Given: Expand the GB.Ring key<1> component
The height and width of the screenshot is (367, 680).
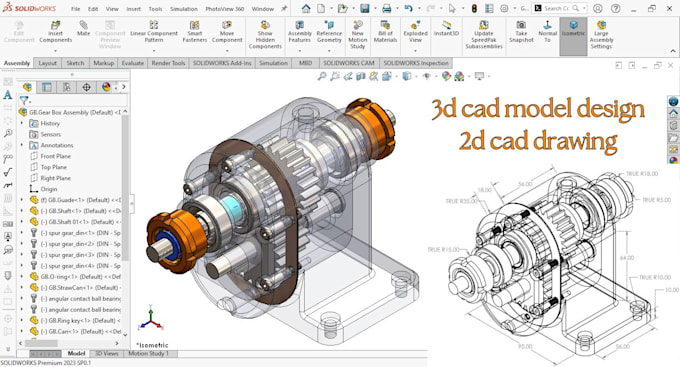Looking at the screenshot, I should (x=22, y=320).
